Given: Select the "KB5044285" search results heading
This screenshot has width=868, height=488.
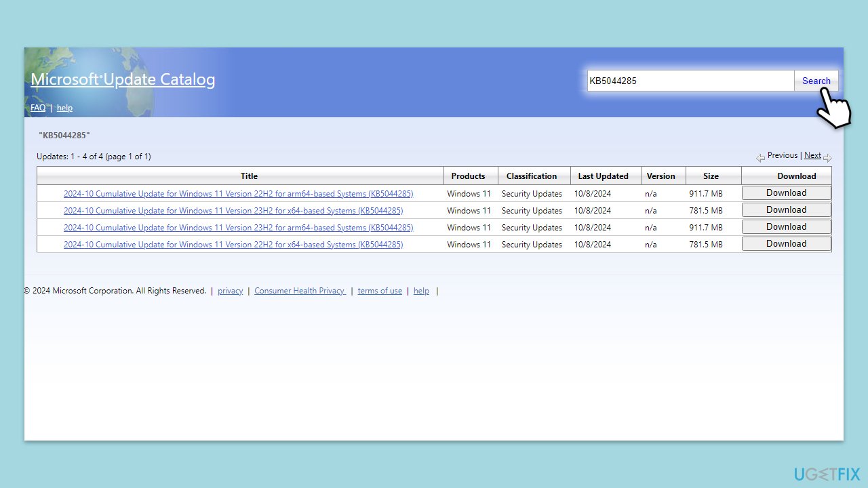Looking at the screenshot, I should tap(64, 136).
